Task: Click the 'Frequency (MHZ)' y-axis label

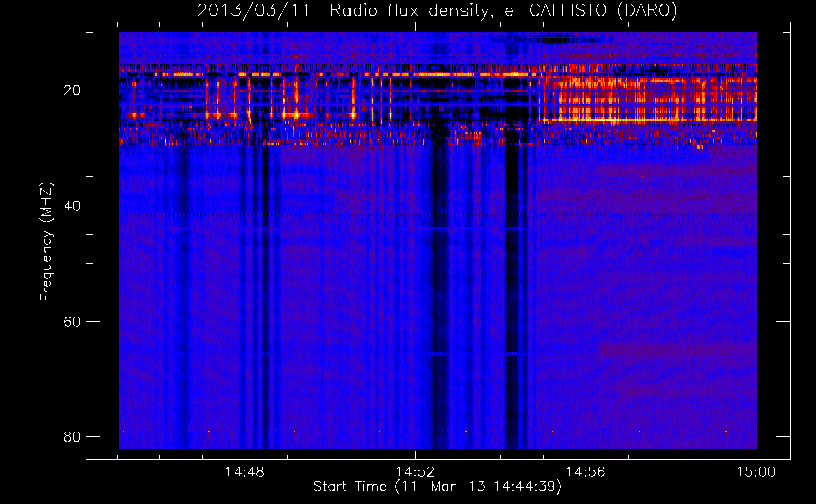Action: point(46,242)
